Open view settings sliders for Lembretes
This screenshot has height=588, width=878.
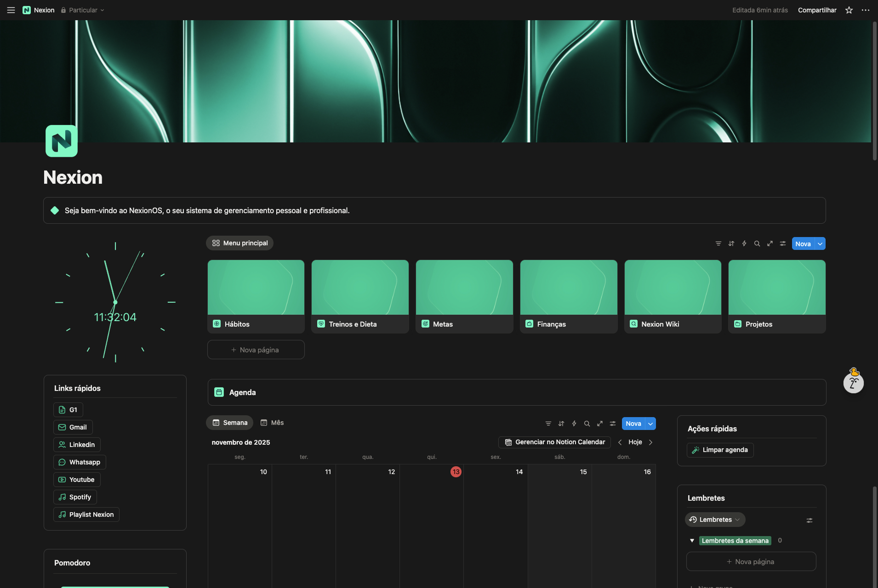(x=810, y=520)
